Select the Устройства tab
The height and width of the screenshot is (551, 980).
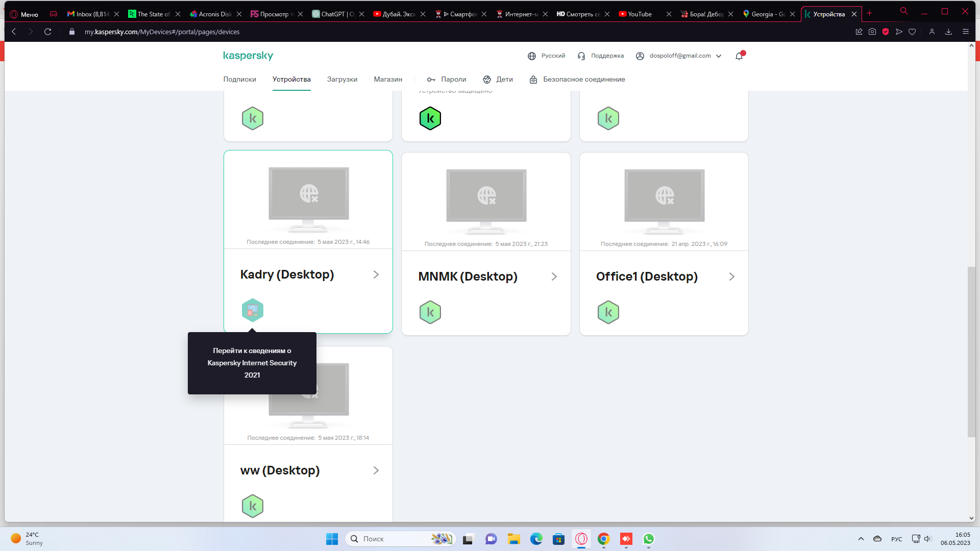(x=291, y=80)
